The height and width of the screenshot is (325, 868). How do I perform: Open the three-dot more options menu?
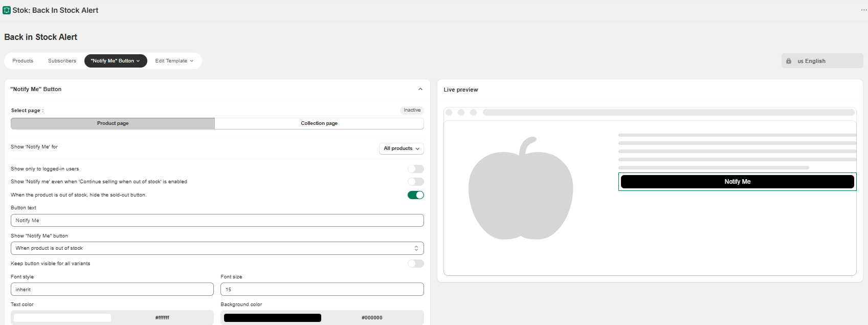click(864, 10)
